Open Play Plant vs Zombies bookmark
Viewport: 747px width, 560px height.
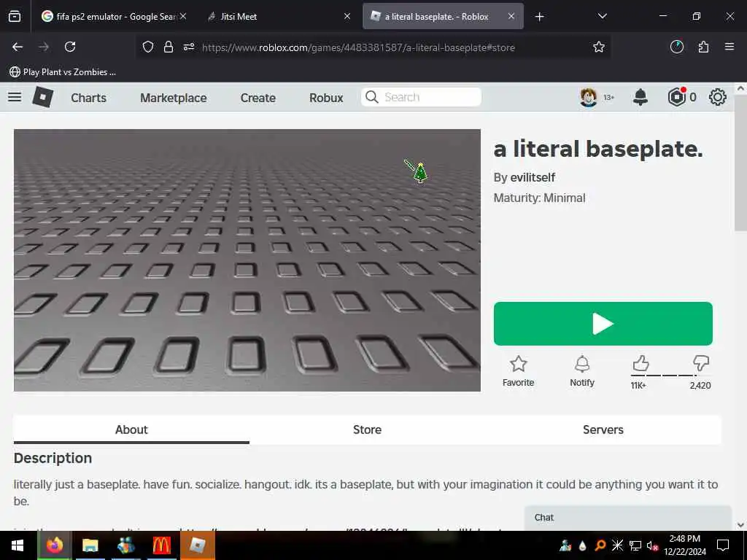63,72
